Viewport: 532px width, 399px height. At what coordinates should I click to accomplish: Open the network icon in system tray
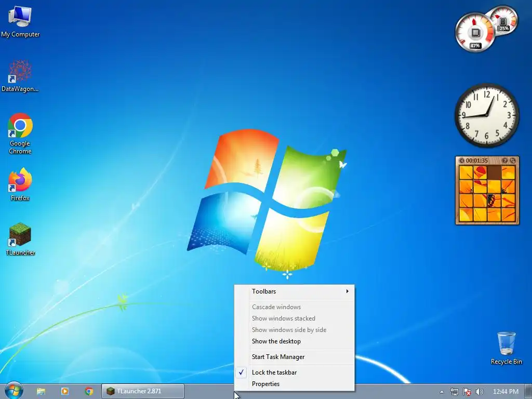pyautogui.click(x=454, y=392)
